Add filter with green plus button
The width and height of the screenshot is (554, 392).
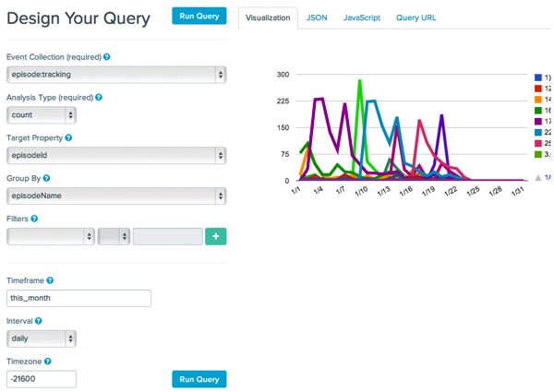pos(216,236)
